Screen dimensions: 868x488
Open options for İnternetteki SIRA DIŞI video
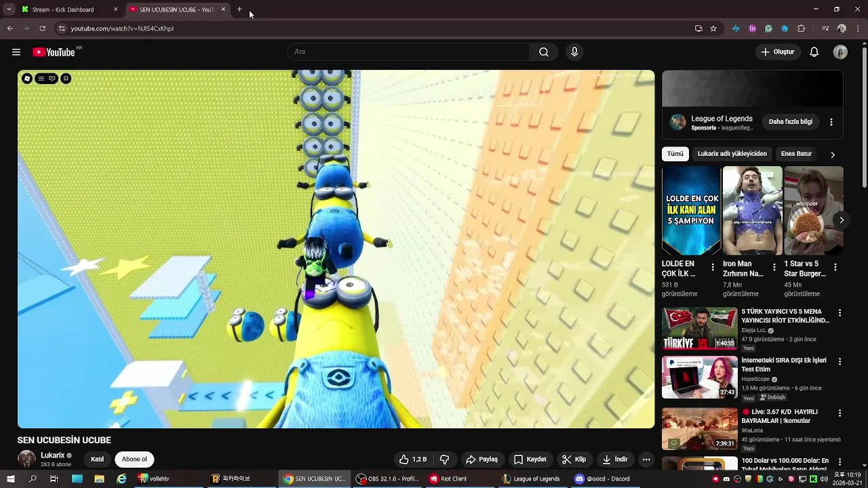click(x=840, y=362)
